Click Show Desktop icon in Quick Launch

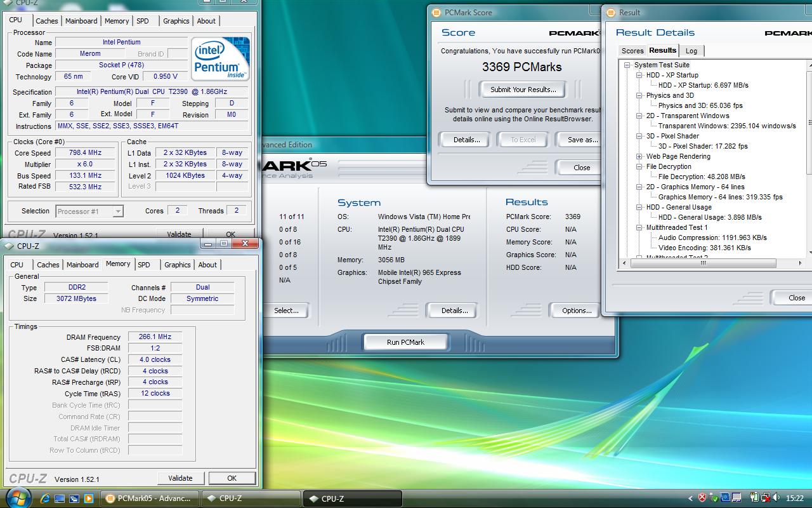tap(60, 498)
